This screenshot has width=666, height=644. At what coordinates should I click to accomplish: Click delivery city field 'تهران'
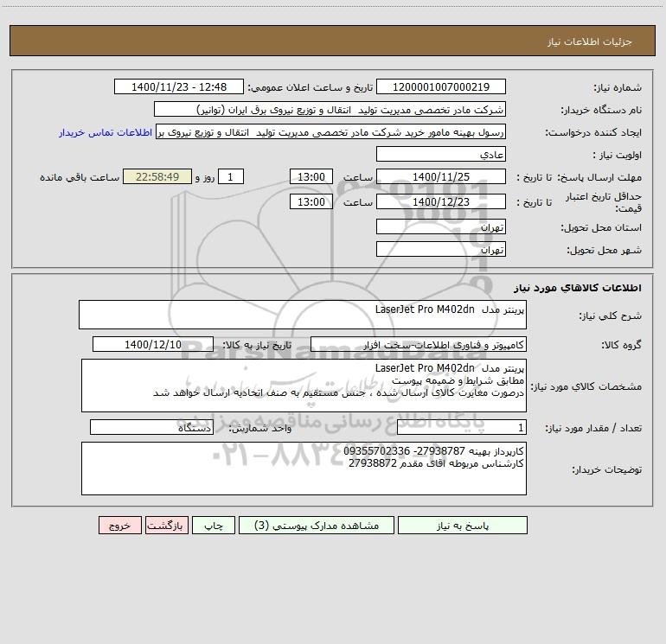(441, 249)
